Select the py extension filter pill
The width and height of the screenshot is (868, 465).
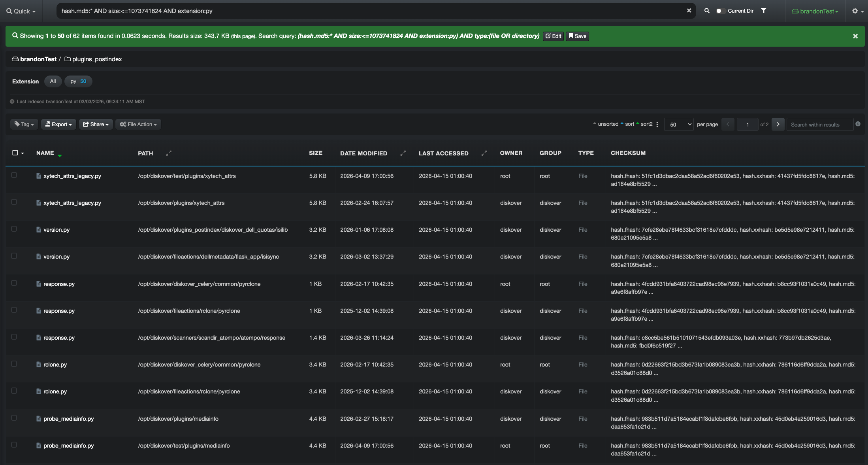click(78, 81)
